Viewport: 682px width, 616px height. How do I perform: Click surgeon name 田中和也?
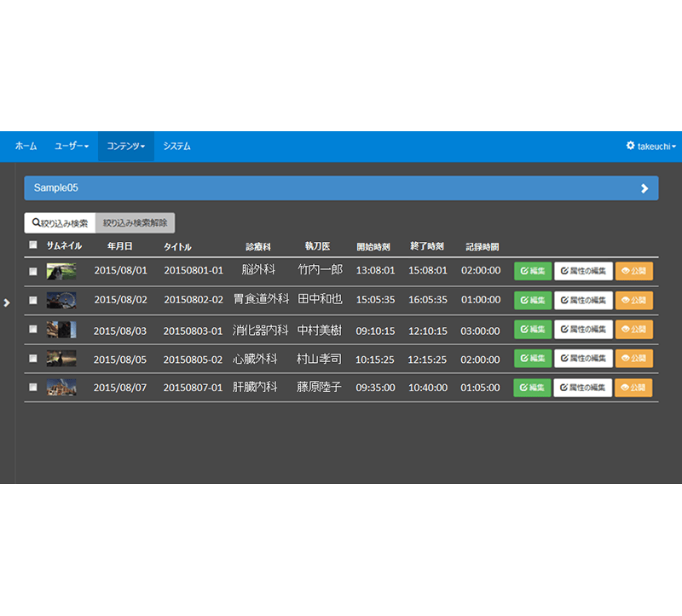click(x=321, y=299)
